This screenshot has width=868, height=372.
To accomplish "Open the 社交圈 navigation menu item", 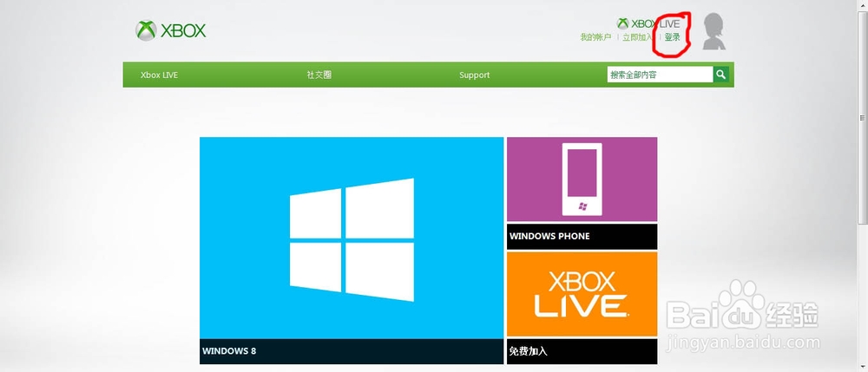I will [319, 75].
